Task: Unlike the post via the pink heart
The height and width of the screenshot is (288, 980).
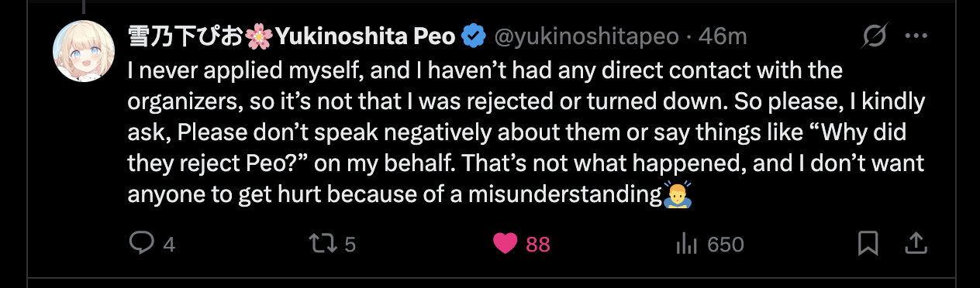Action: coord(506,244)
